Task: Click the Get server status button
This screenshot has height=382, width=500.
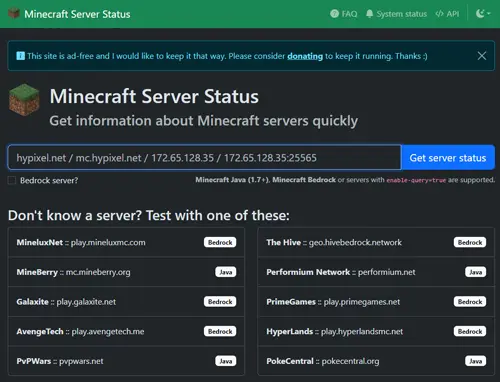Action: 448,157
